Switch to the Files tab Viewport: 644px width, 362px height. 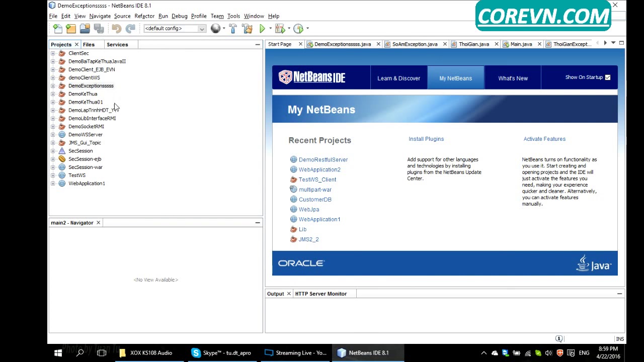(89, 45)
